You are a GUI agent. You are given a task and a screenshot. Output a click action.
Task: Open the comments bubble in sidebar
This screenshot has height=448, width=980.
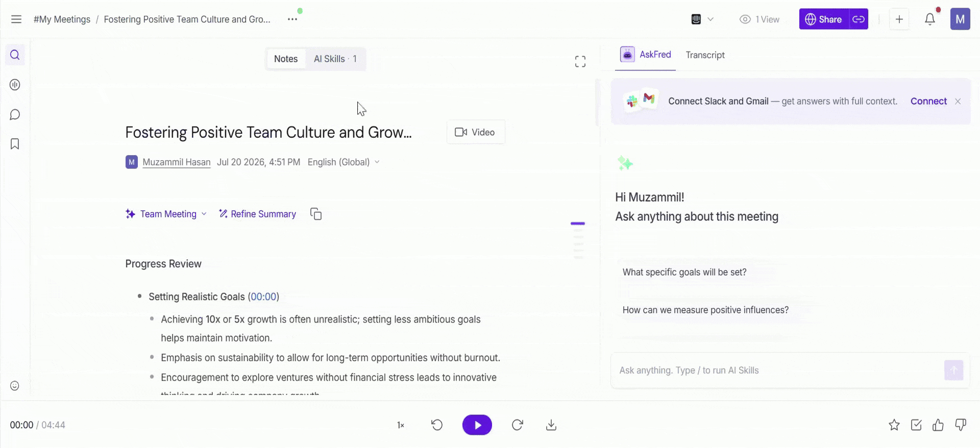[15, 114]
